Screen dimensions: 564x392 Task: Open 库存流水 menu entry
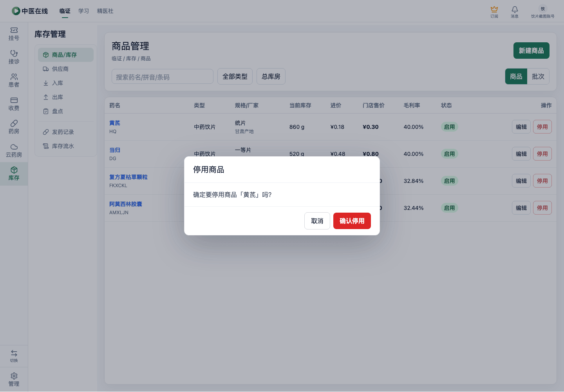pyautogui.click(x=66, y=146)
